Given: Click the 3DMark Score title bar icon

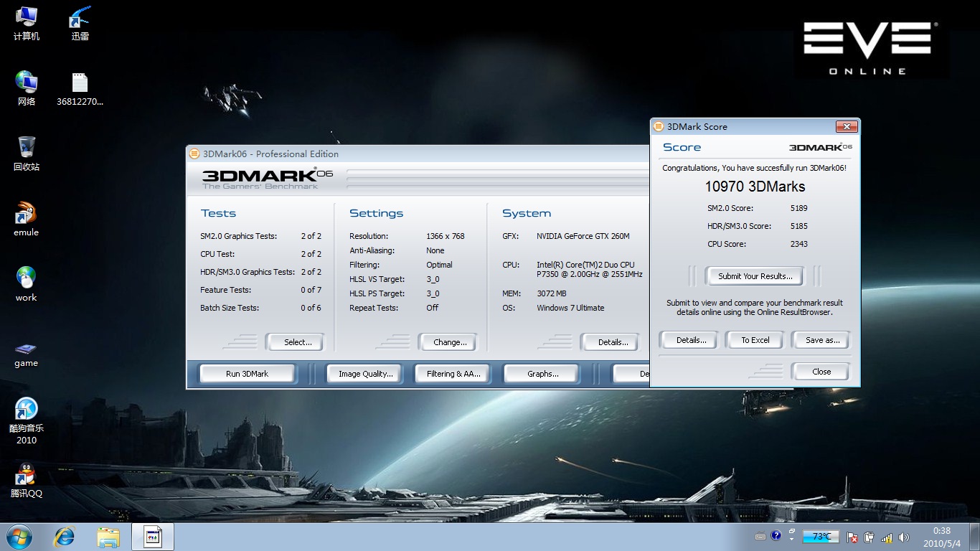Looking at the screenshot, I should pyautogui.click(x=659, y=126).
